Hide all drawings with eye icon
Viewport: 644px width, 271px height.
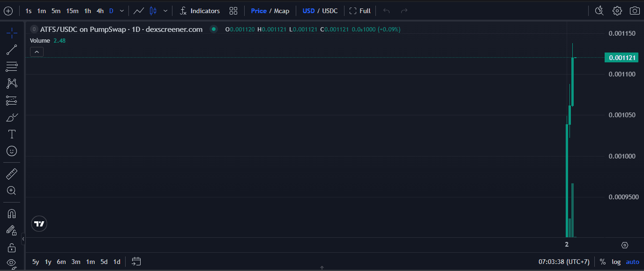(x=12, y=263)
